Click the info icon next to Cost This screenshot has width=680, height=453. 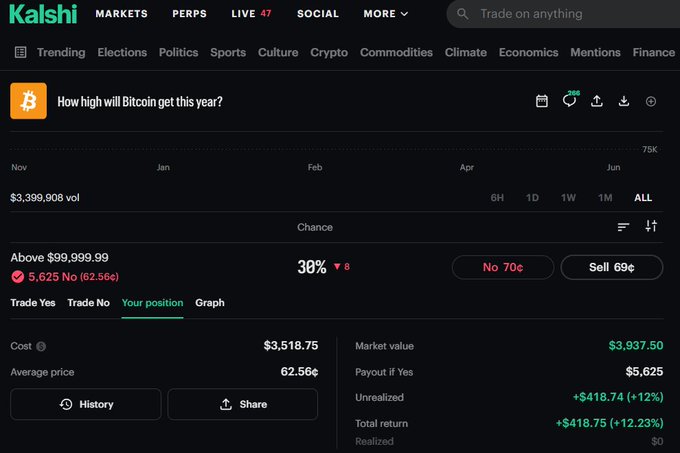[41, 346]
